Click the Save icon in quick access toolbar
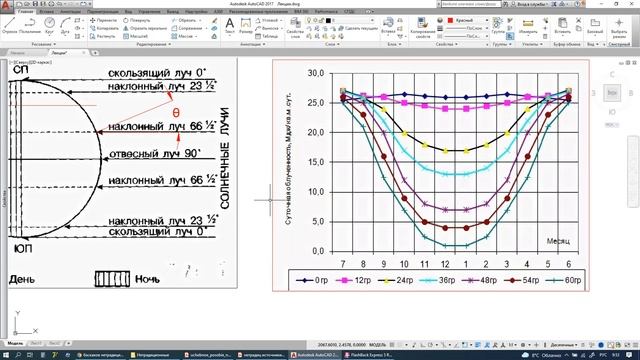Screen dimensions: 640x360 36,4
